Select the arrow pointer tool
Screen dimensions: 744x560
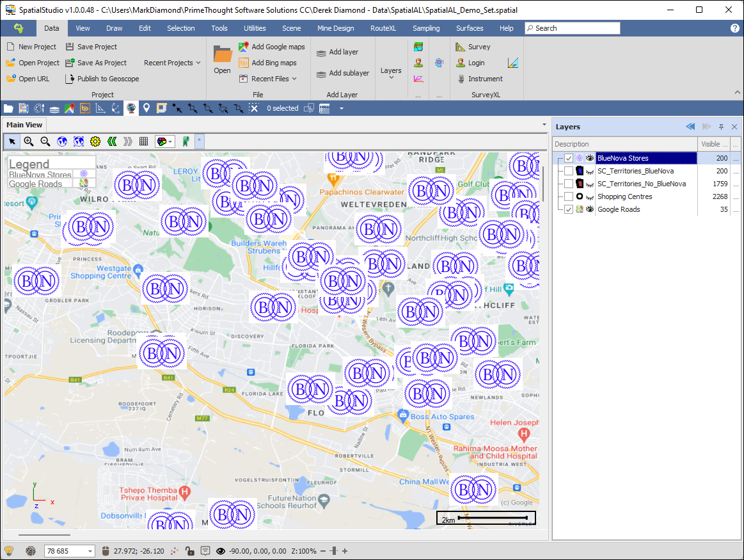click(x=12, y=141)
